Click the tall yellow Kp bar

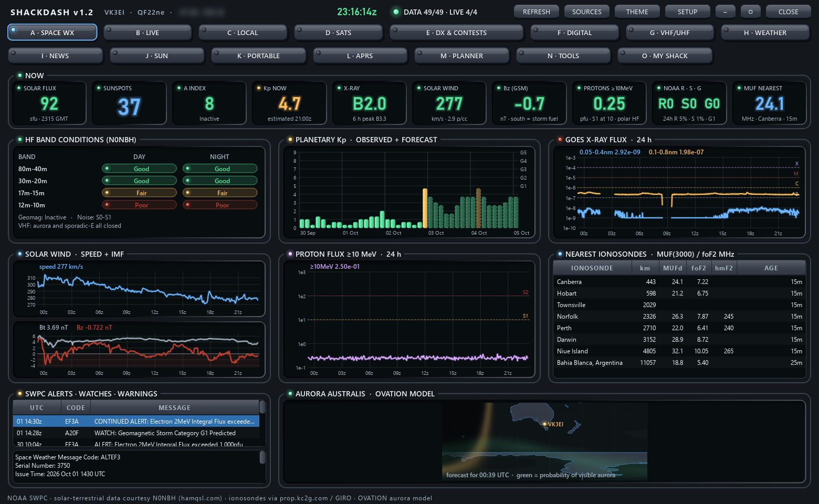[x=425, y=208]
